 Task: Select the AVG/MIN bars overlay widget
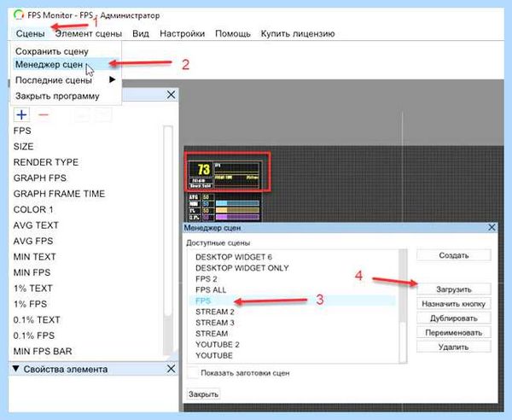coord(224,207)
